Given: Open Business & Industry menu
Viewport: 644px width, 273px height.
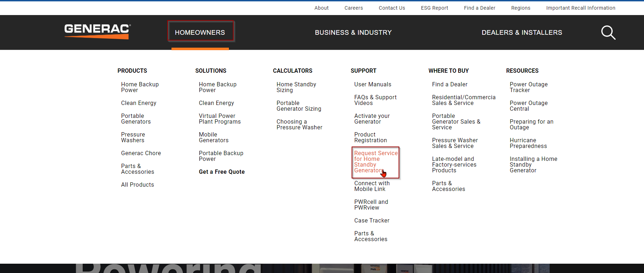Looking at the screenshot, I should 353,33.
